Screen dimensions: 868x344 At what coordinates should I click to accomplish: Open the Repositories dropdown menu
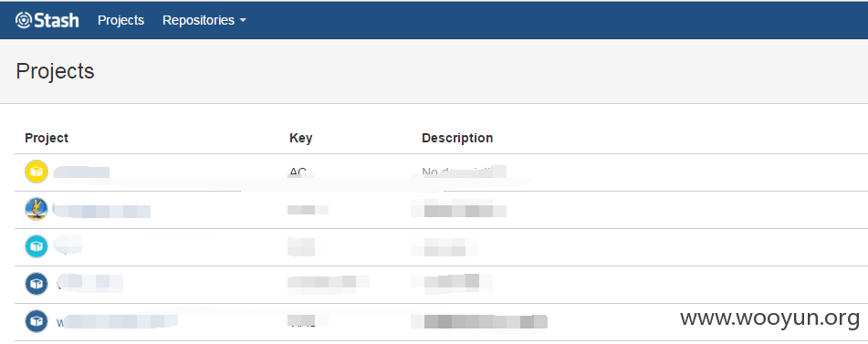point(204,20)
